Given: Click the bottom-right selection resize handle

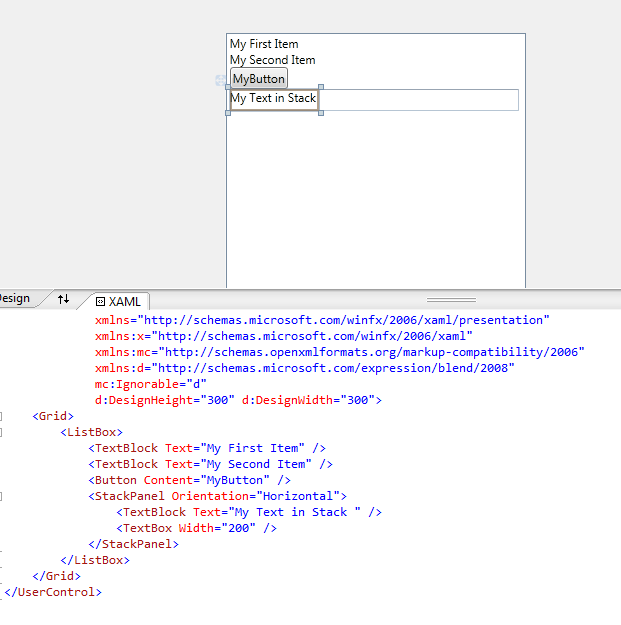Looking at the screenshot, I should [321, 113].
